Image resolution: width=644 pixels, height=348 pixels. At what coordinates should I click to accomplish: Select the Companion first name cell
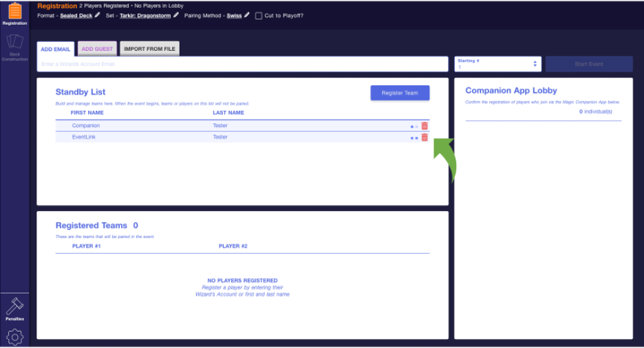(86, 126)
